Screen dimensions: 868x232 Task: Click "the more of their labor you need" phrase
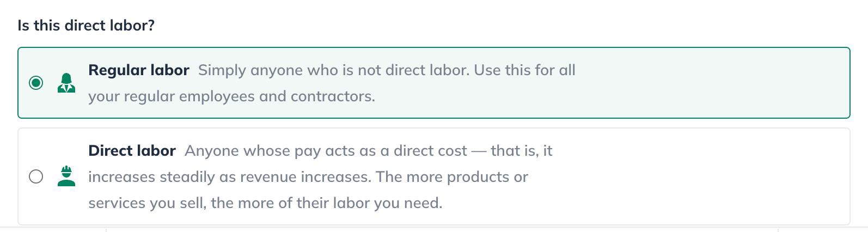click(326, 203)
